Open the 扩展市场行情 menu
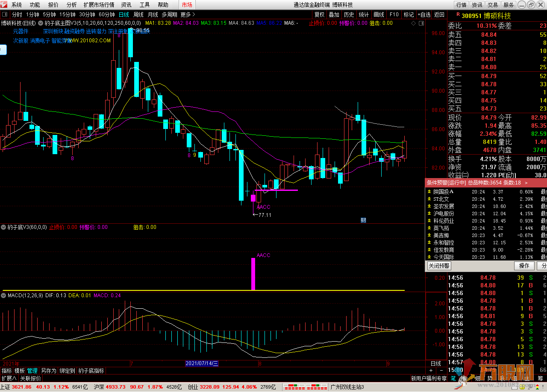The image size is (547, 392). point(99,5)
